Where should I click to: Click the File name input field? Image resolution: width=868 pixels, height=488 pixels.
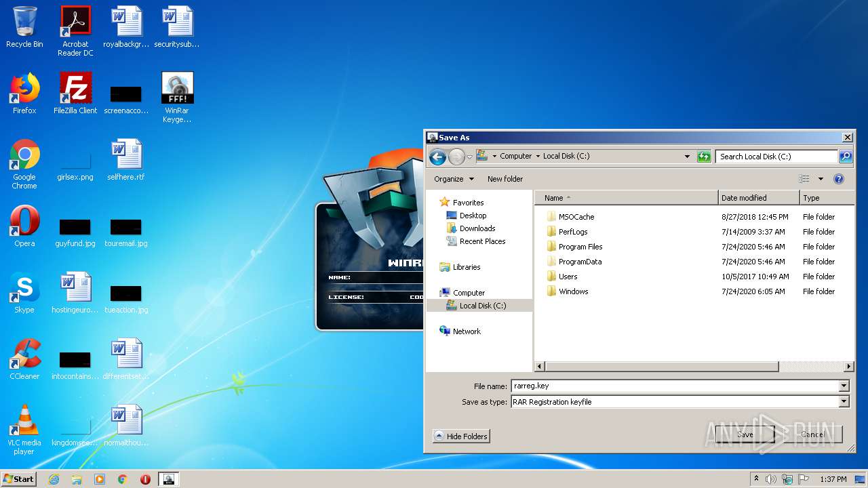(x=675, y=386)
